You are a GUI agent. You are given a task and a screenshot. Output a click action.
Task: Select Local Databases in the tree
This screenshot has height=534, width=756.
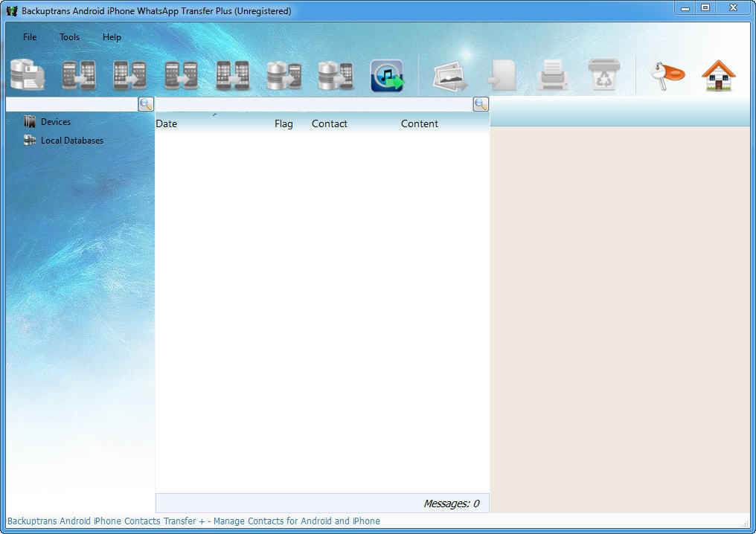click(x=71, y=141)
